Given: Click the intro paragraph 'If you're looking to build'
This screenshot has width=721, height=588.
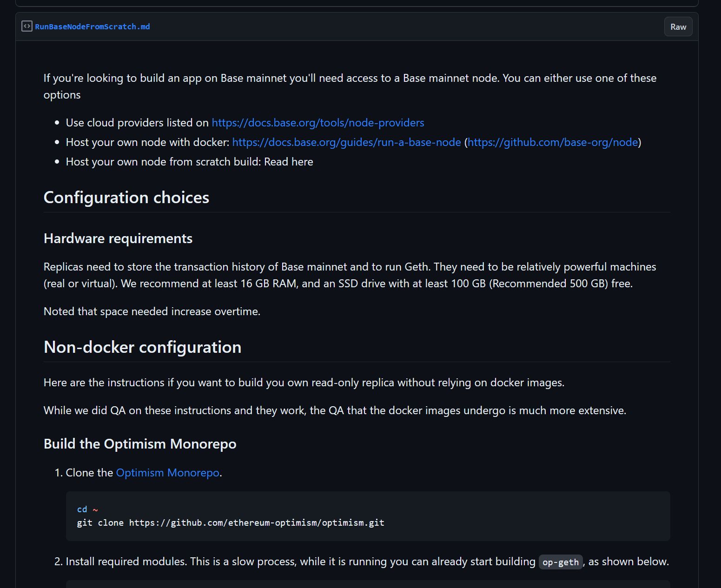Looking at the screenshot, I should pos(350,86).
